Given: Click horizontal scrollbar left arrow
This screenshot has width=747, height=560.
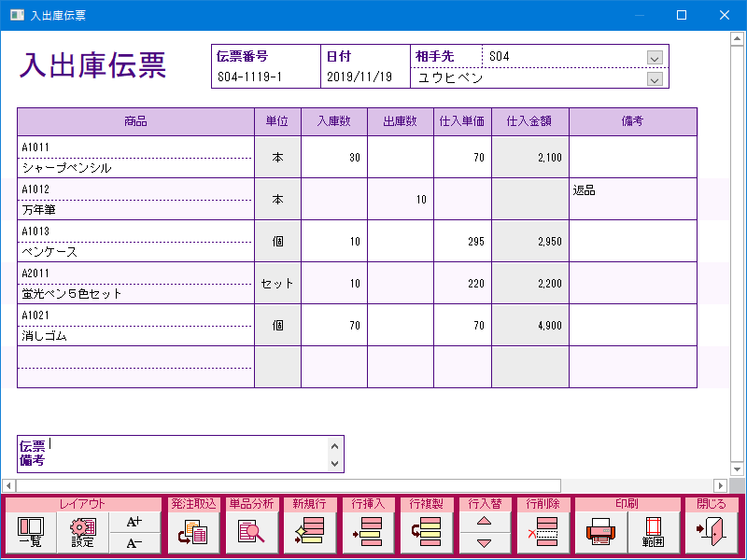Looking at the screenshot, I should tap(8, 485).
